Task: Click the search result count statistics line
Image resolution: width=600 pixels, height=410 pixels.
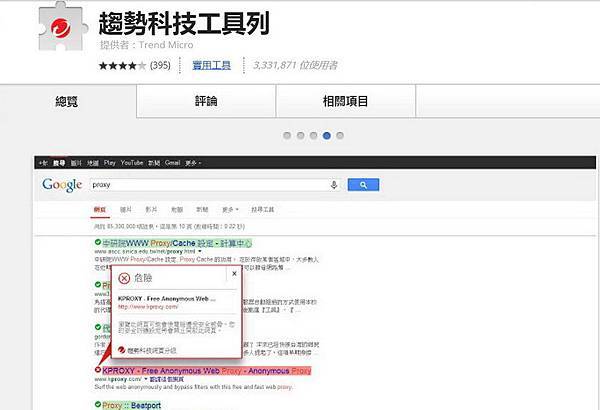Action: (x=170, y=227)
